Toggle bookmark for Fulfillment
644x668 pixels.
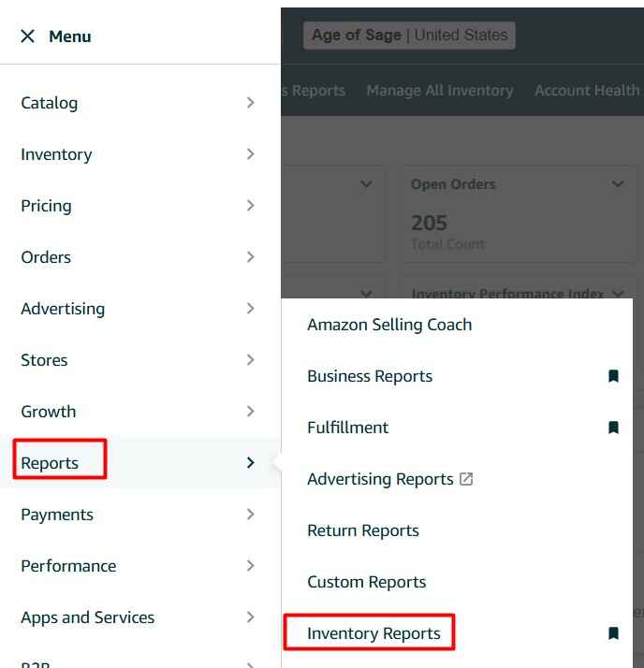coord(613,428)
